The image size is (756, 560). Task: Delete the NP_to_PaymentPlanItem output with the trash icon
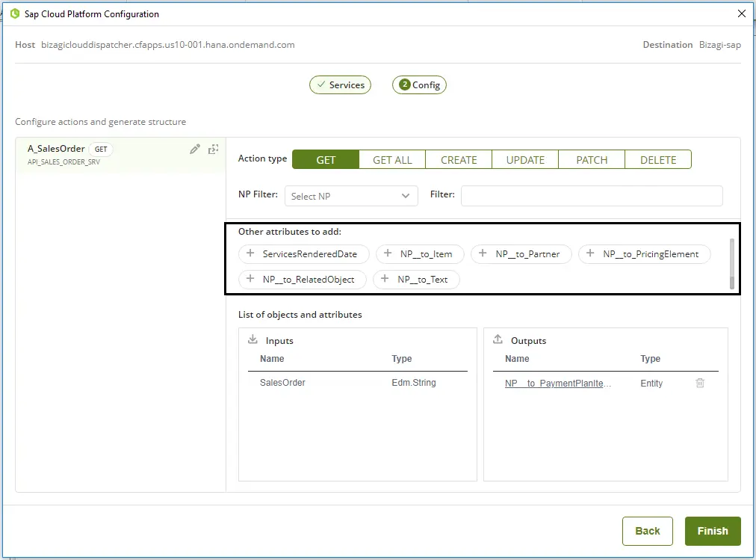pyautogui.click(x=700, y=383)
